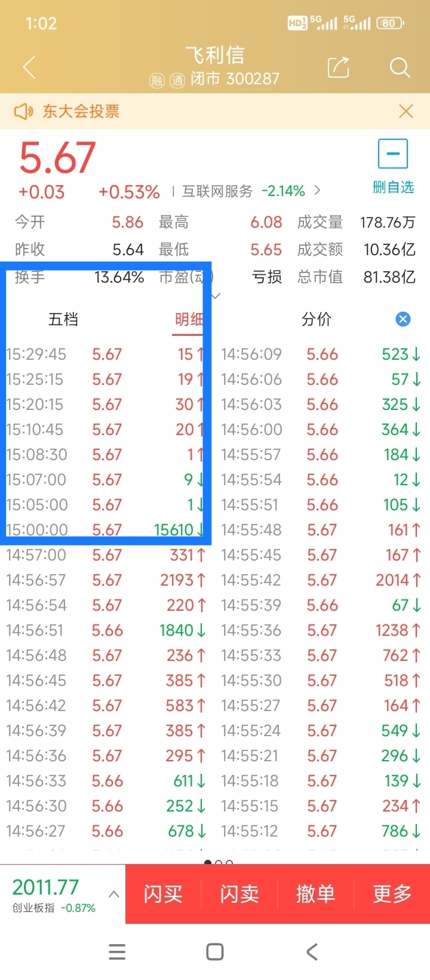
Task: Dismiss the 东大会投票 notice banner
Action: click(406, 111)
